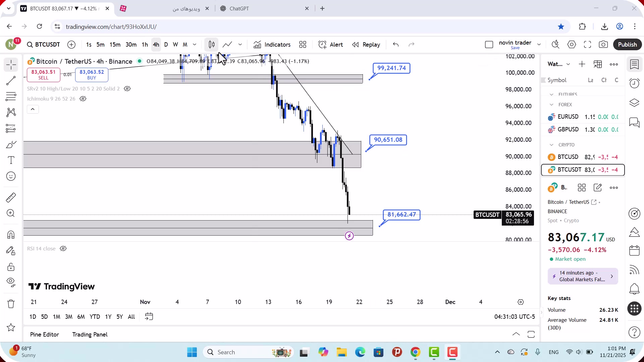
Task: Open favorites star toolbar at bottom left
Action: (11, 327)
